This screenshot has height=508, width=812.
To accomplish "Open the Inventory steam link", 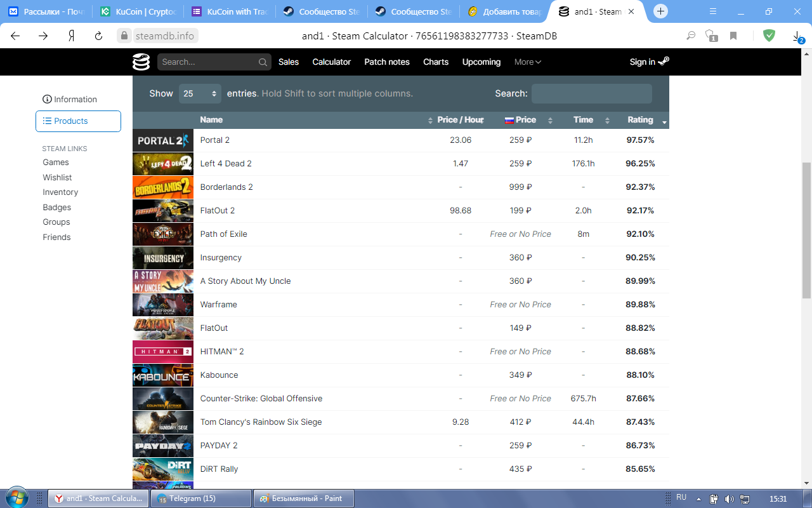I will point(60,192).
